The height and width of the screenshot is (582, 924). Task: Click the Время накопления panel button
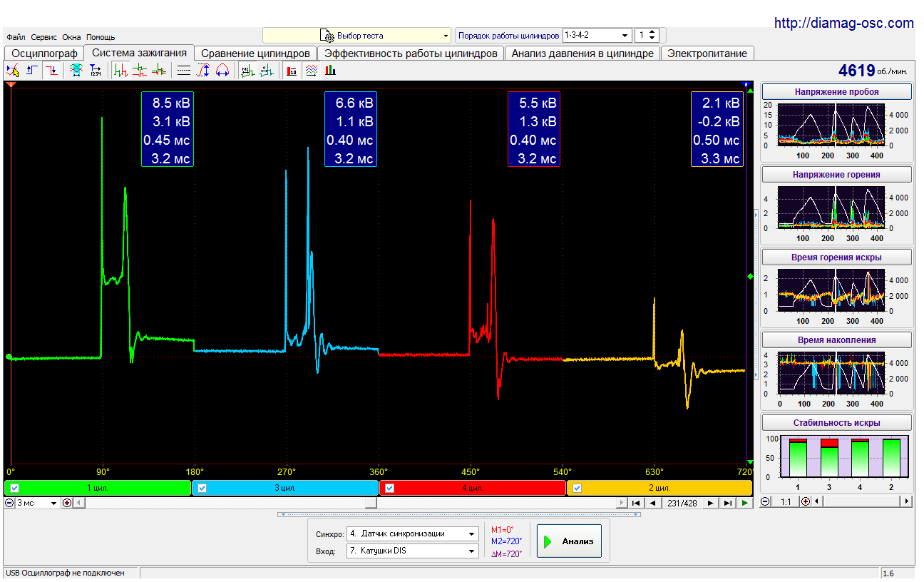coord(837,340)
